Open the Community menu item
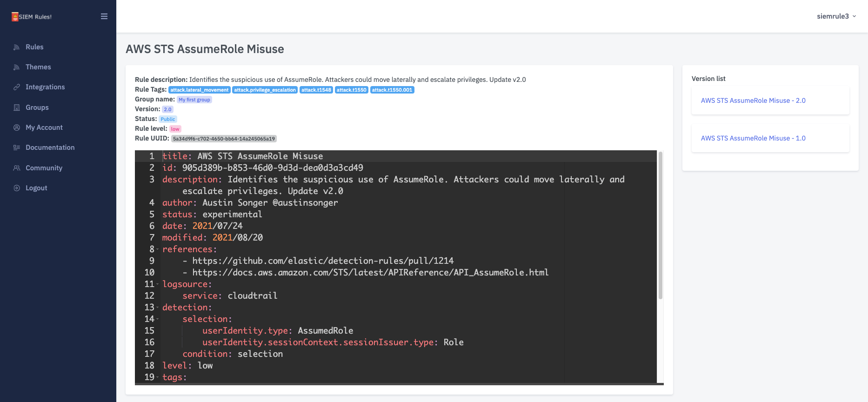The image size is (868, 402). click(x=44, y=168)
